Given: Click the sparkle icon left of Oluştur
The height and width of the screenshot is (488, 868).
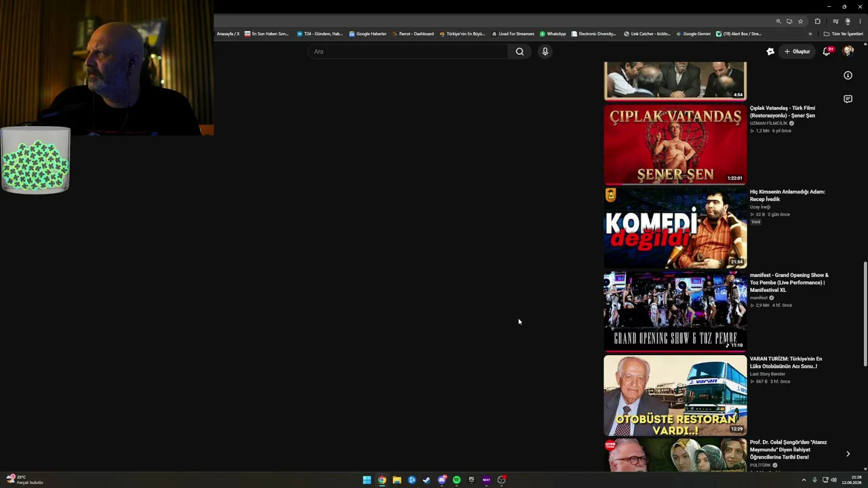Looking at the screenshot, I should coord(770,52).
